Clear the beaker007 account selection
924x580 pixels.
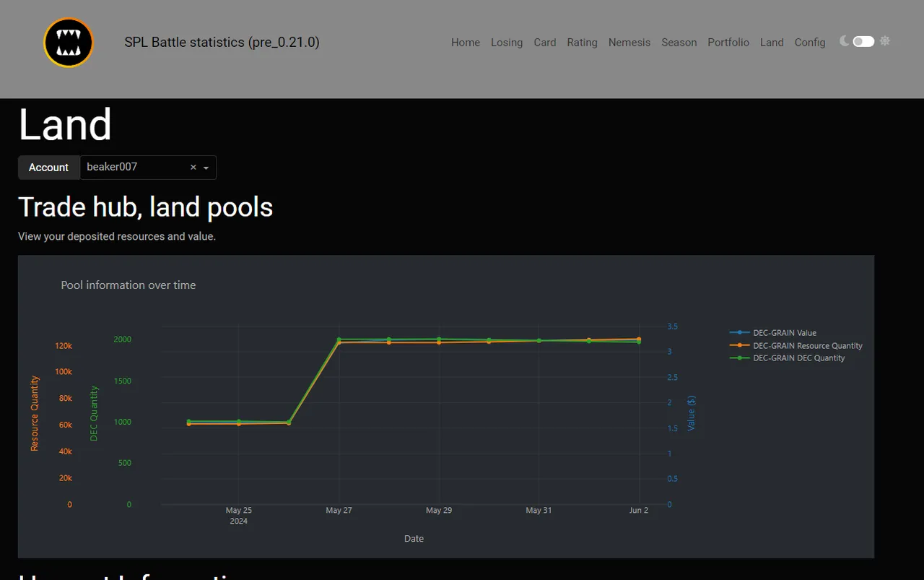[x=193, y=168]
